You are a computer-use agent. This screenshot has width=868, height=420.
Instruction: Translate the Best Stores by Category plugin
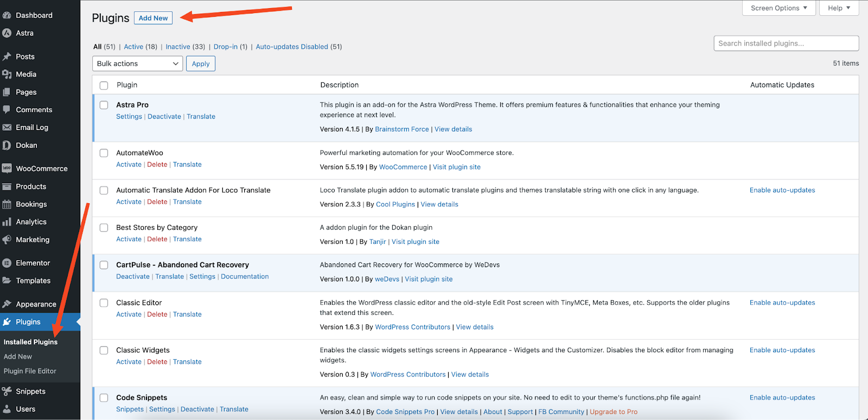pos(187,239)
